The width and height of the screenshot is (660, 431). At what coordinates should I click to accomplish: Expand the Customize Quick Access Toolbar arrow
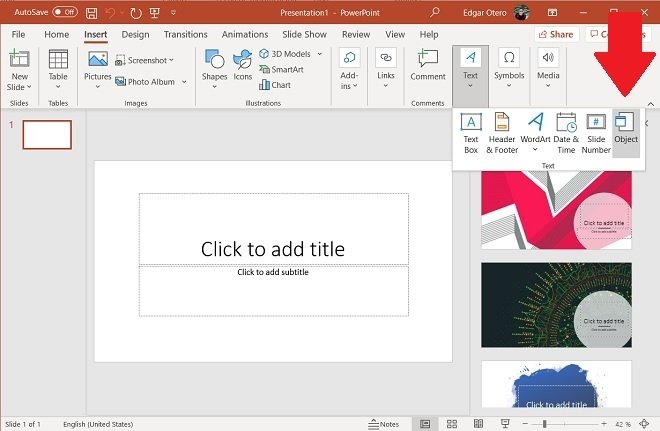[173, 13]
